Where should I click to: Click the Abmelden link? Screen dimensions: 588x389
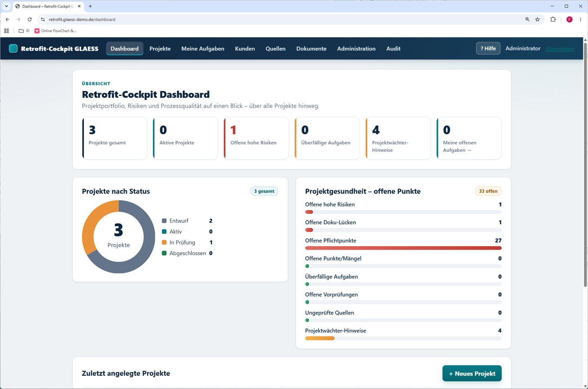click(x=560, y=49)
